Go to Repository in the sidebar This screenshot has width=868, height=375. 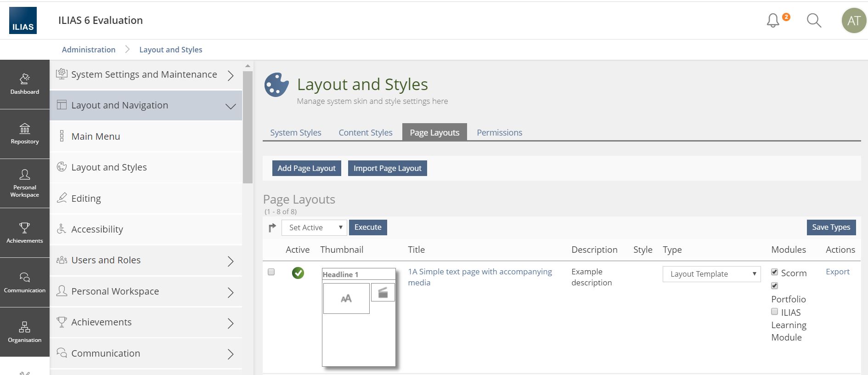tap(25, 134)
